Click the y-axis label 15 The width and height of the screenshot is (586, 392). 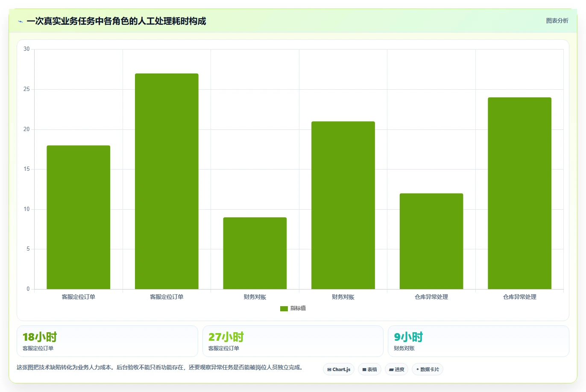tap(26, 169)
